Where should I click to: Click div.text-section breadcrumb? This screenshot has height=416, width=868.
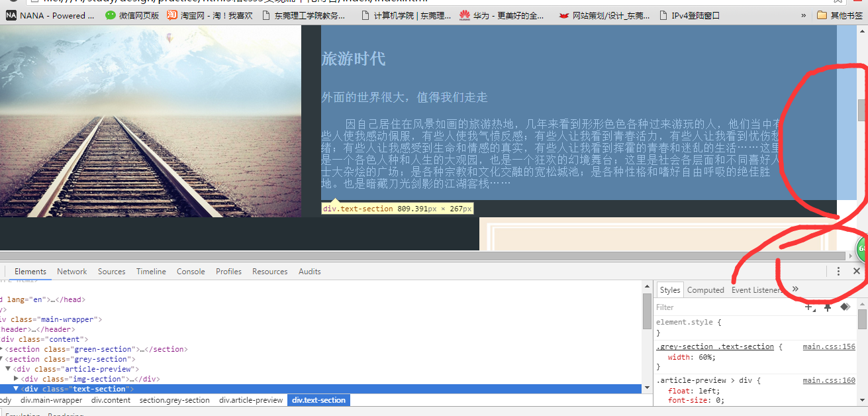coord(319,400)
